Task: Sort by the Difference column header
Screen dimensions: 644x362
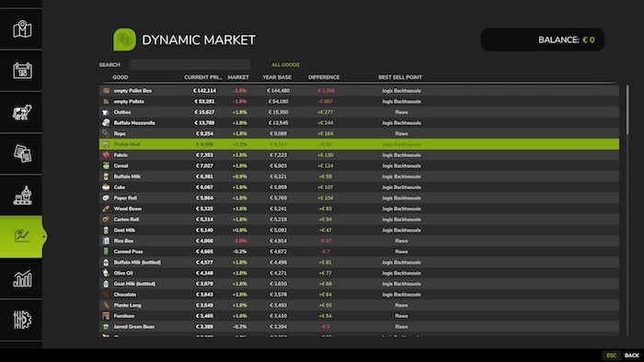Action: (324, 77)
